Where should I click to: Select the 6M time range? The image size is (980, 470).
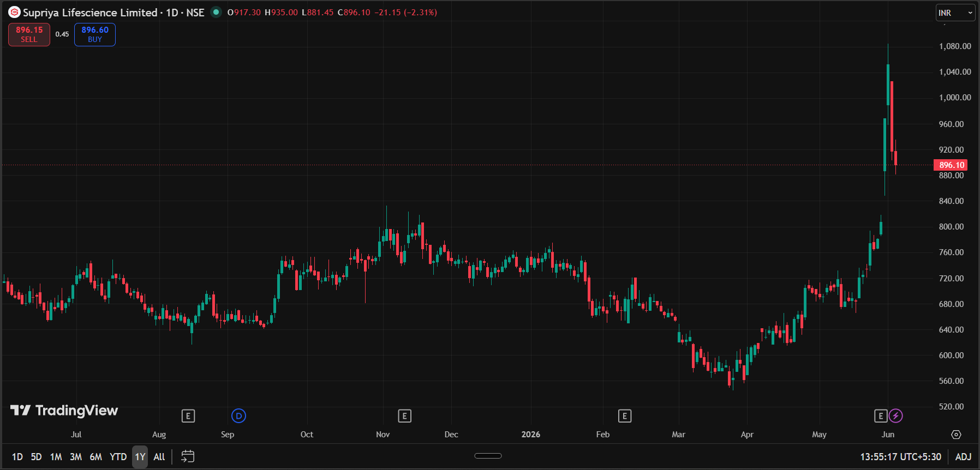coord(96,457)
